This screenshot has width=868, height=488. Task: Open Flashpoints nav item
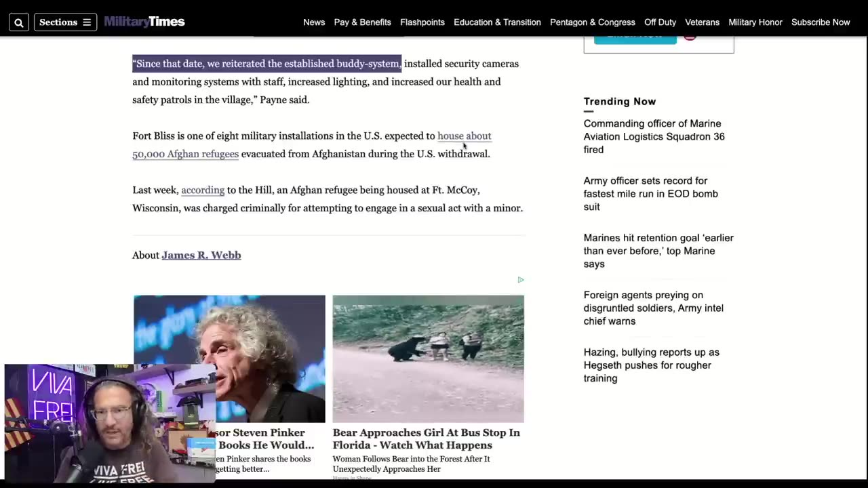click(422, 22)
